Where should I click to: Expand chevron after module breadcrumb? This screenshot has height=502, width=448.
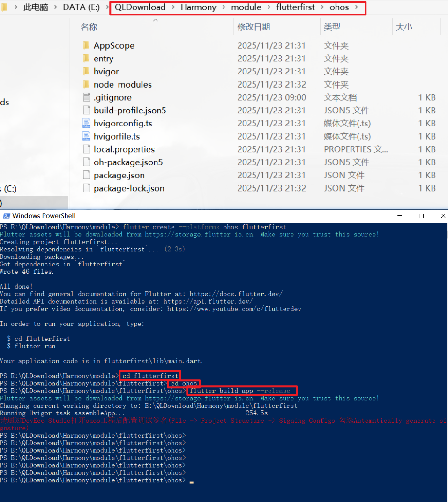click(x=269, y=7)
